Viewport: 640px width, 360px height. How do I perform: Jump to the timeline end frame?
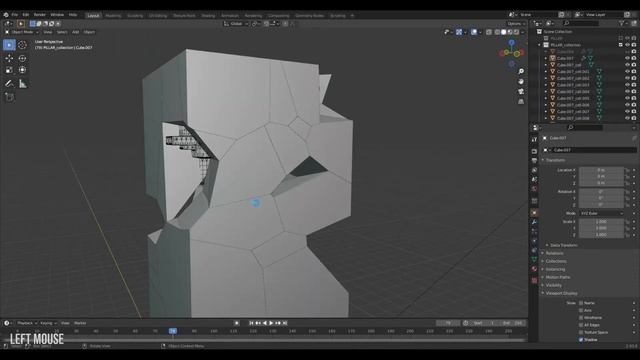(285, 323)
